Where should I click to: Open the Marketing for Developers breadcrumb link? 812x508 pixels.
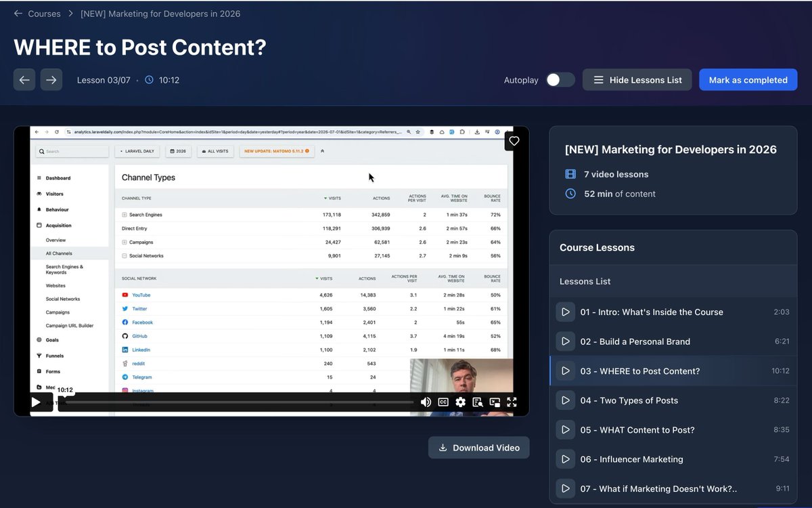click(x=160, y=14)
